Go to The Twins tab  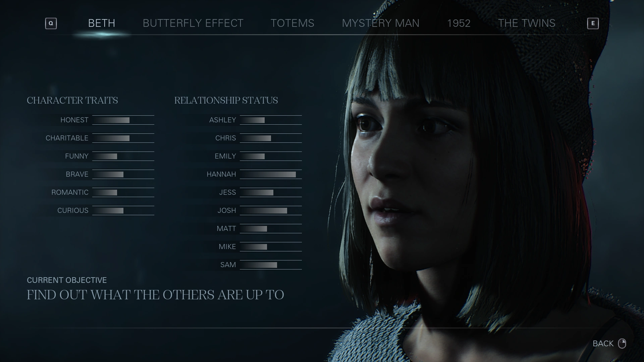[526, 23]
